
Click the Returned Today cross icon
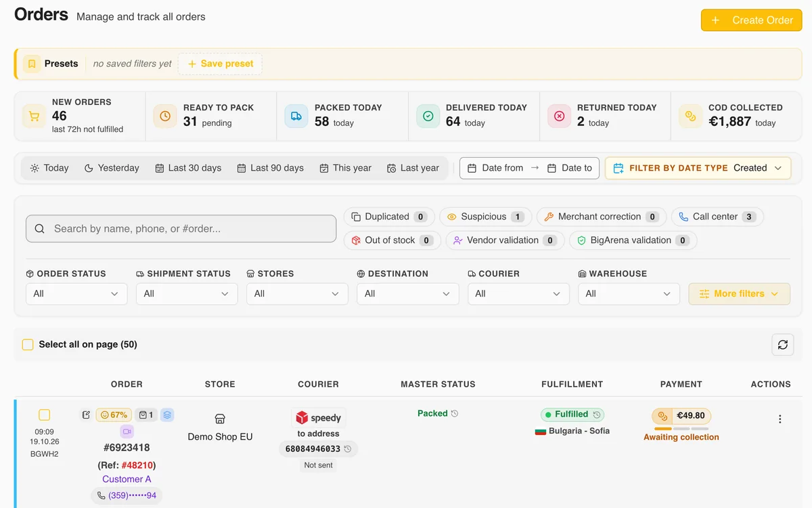tap(559, 116)
